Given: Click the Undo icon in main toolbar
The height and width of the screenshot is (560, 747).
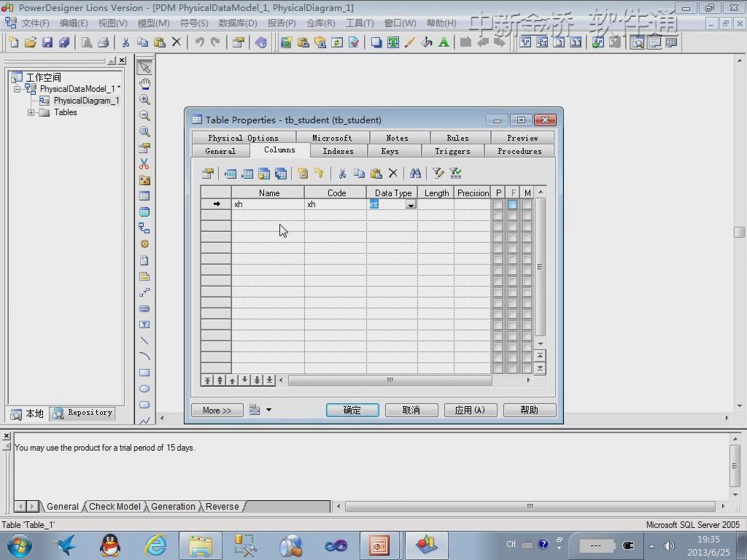Looking at the screenshot, I should (x=199, y=42).
